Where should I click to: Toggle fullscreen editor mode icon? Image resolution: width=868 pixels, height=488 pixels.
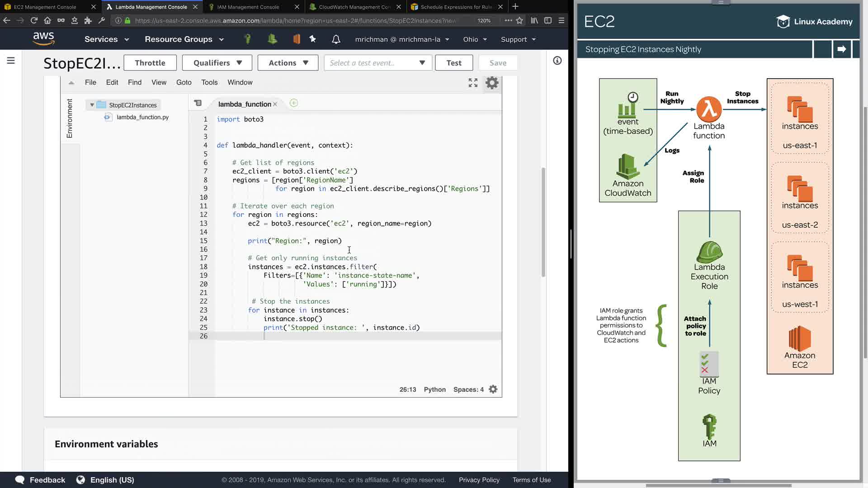(473, 83)
